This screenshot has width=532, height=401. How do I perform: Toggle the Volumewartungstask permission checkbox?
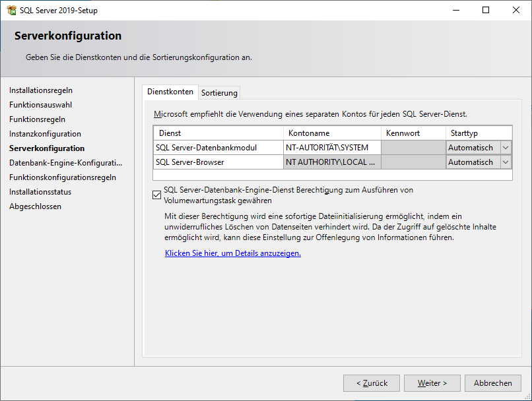click(156, 195)
